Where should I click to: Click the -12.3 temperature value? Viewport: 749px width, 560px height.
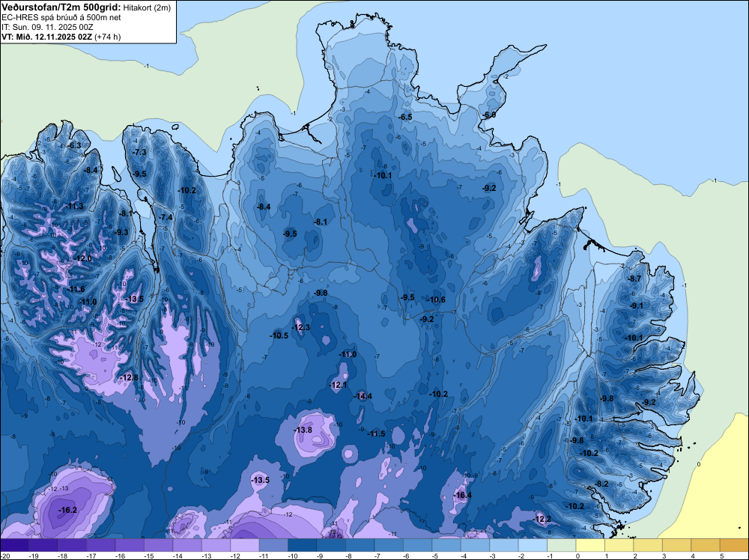pyautogui.click(x=300, y=327)
